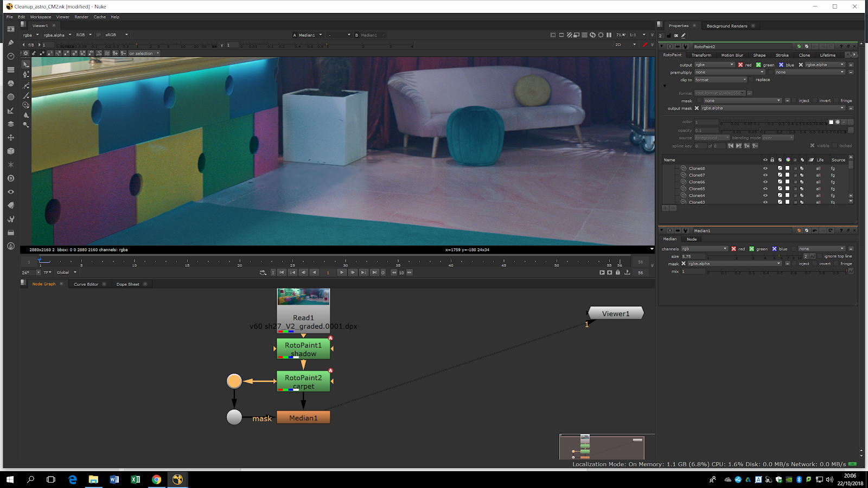Click the white color swatch beside color slider
Viewport: 868px width, 488px height.
point(831,122)
